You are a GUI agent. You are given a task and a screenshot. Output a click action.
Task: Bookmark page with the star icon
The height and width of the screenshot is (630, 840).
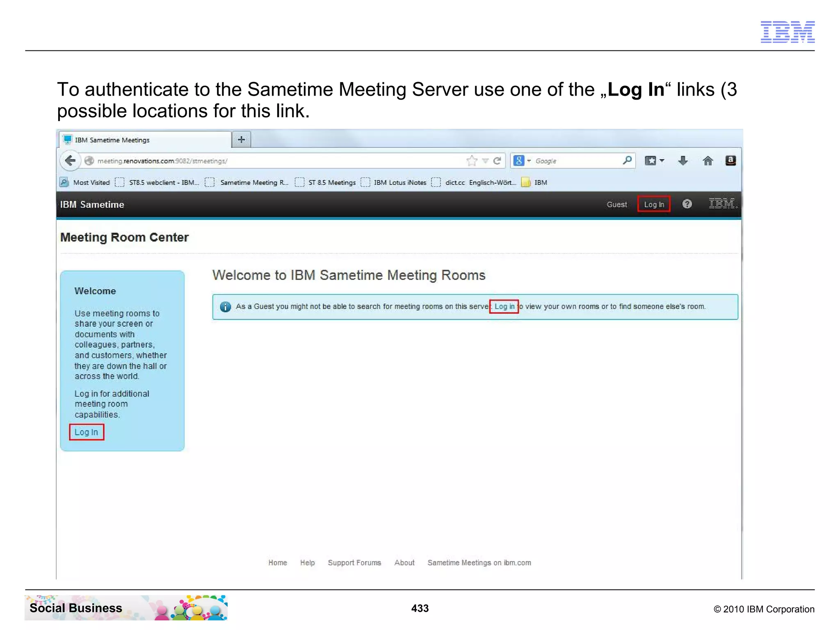[x=472, y=161]
